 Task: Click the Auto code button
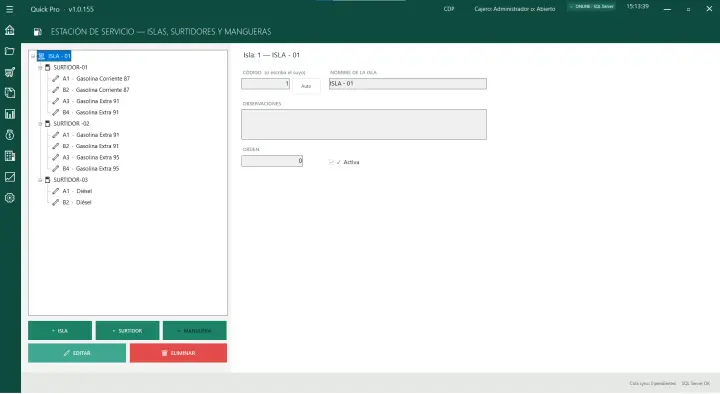(306, 86)
